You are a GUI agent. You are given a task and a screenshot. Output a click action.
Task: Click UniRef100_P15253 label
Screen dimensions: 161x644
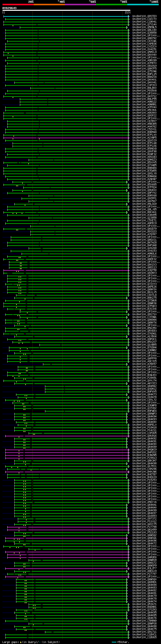[144, 480]
